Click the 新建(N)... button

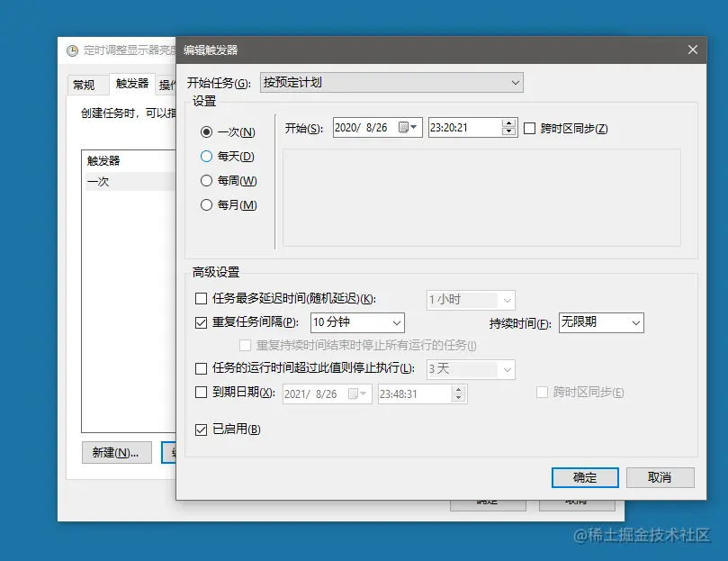point(117,452)
